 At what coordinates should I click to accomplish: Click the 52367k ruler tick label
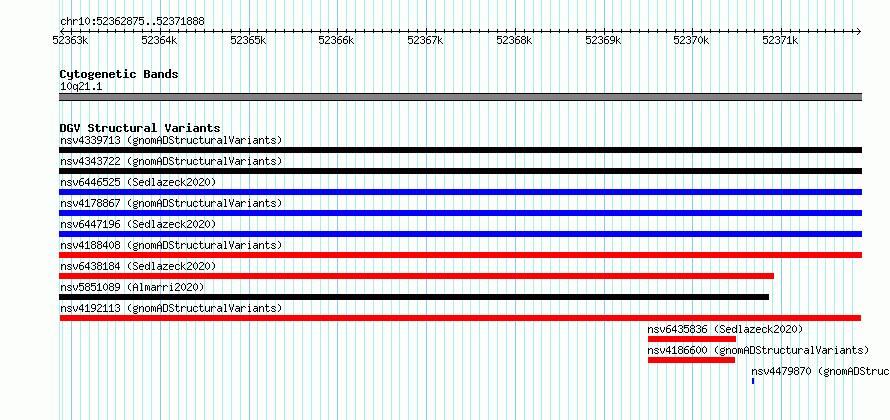point(426,40)
